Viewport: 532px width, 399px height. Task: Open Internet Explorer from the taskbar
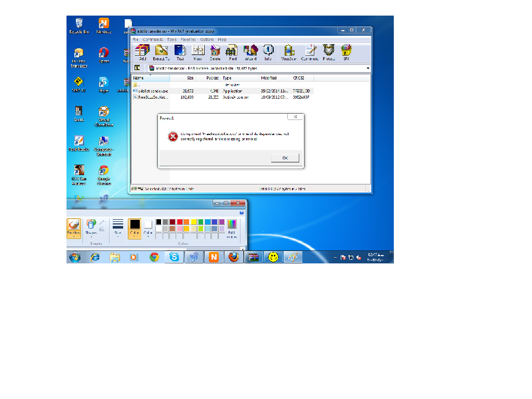[96, 257]
